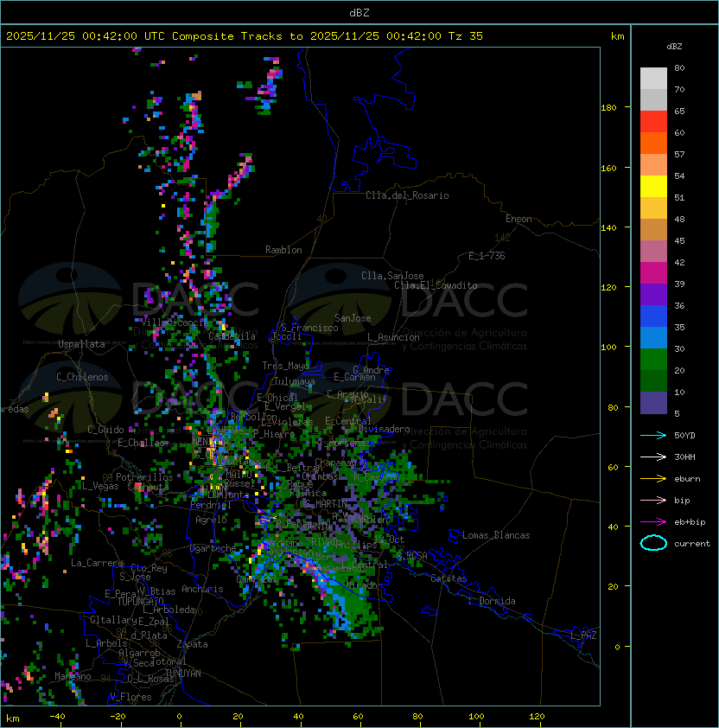719x728 pixels.
Task: Click the L_Asuncion place label
Action: tap(393, 337)
